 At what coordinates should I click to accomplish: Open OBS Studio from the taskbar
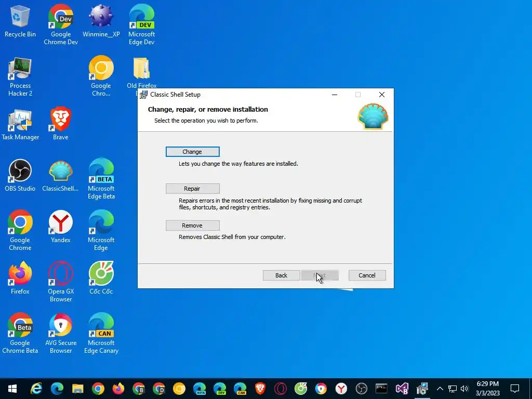[362, 389]
